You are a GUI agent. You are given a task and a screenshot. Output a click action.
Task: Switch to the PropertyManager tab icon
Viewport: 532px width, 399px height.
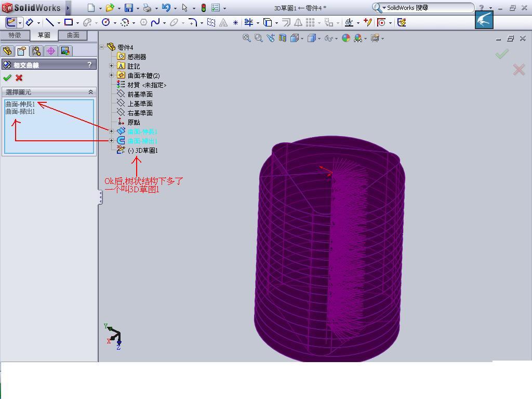tap(22, 51)
